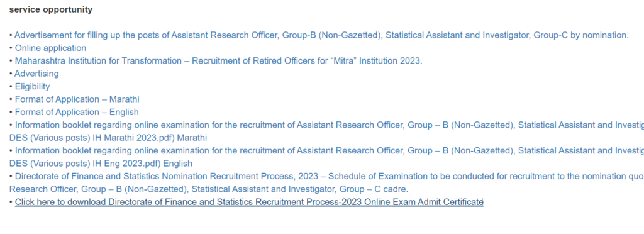Click the 'DES (Various posts) IH Marathi 2023.pdf' text
The image size is (644, 234).
click(91, 138)
